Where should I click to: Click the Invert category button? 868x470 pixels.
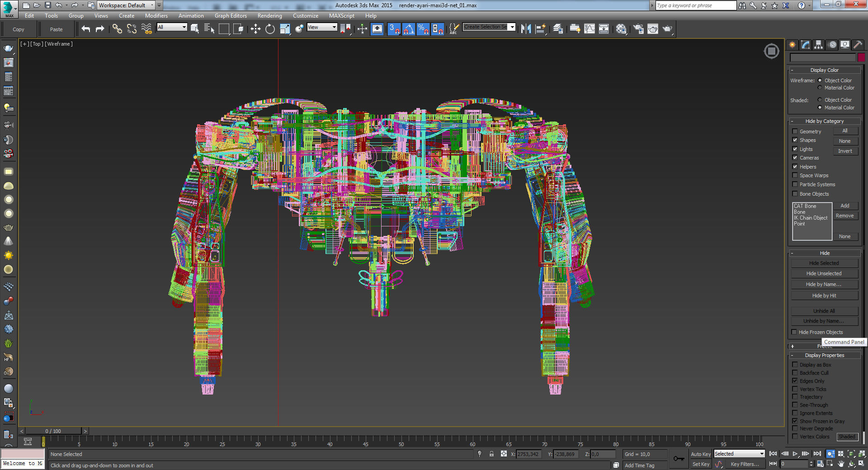(845, 151)
